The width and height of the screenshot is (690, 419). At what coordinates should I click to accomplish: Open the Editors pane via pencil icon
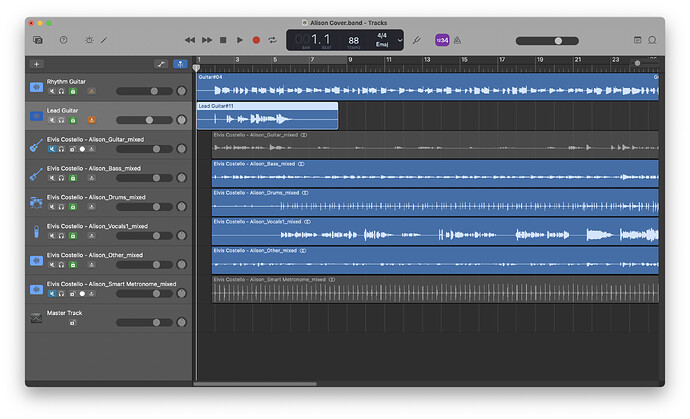coord(104,40)
